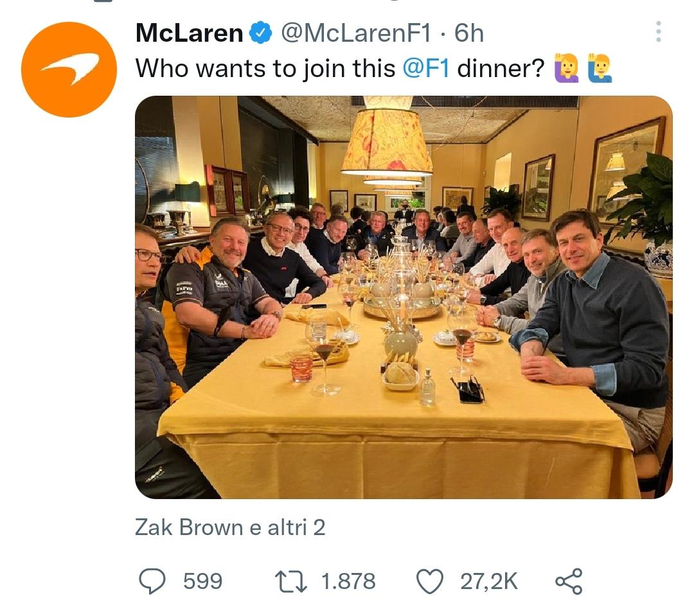The height and width of the screenshot is (616, 694).
Task: Open the F1 dinner photo
Action: tap(403, 297)
